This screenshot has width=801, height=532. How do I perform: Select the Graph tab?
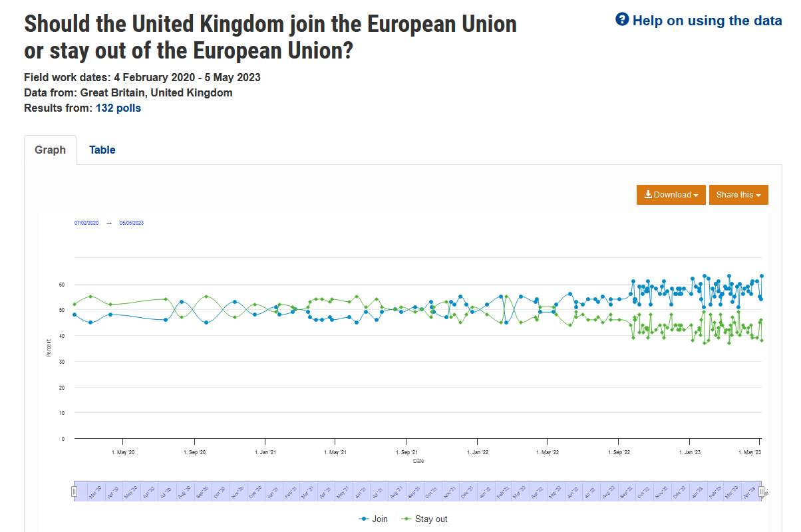pyautogui.click(x=51, y=150)
